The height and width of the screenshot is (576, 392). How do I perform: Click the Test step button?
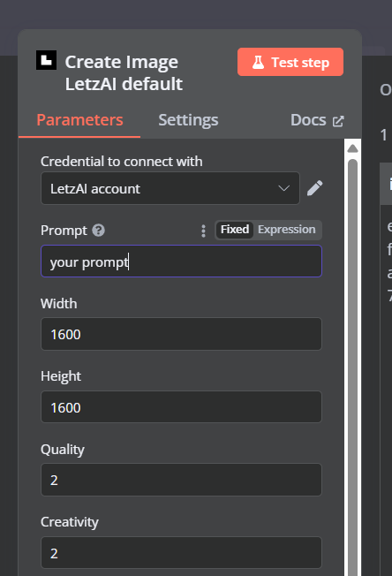(290, 62)
